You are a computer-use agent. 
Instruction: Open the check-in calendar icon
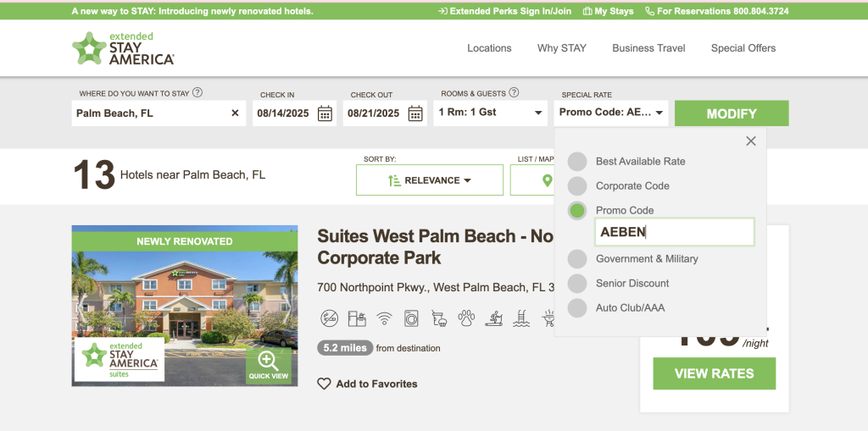pyautogui.click(x=325, y=113)
